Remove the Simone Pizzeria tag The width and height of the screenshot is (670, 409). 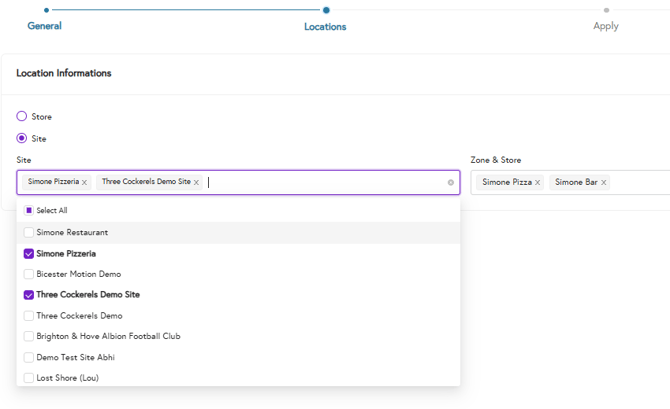click(x=85, y=183)
